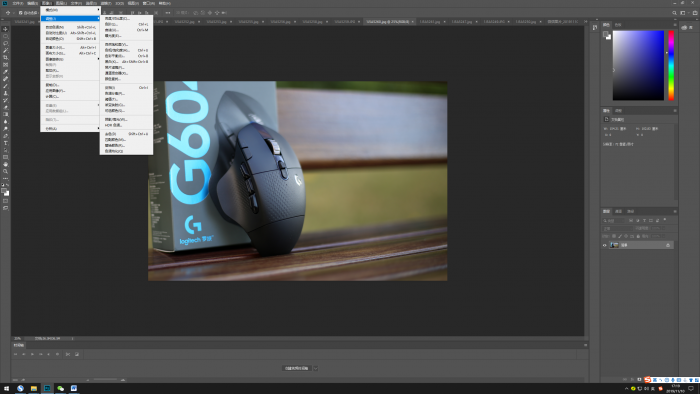Choose the Ctrl+M Curves entry in submenu
This screenshot has width=700, height=394.
pos(126,30)
